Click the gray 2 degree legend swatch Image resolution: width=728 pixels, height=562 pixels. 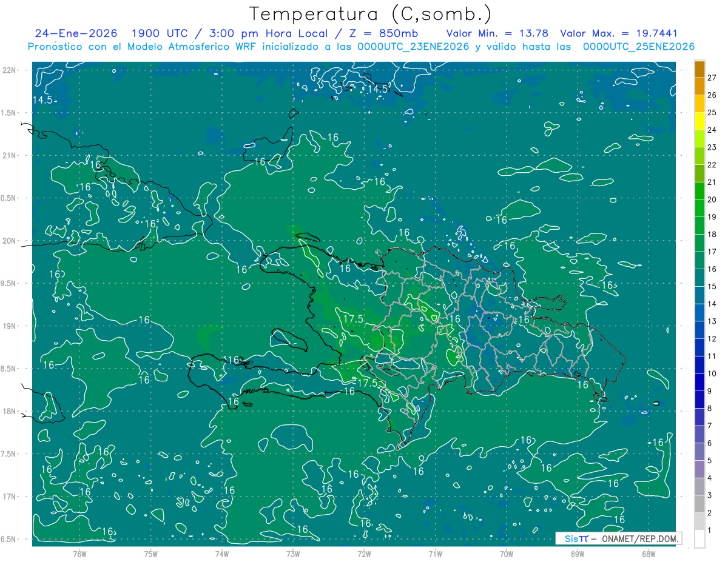point(699,504)
